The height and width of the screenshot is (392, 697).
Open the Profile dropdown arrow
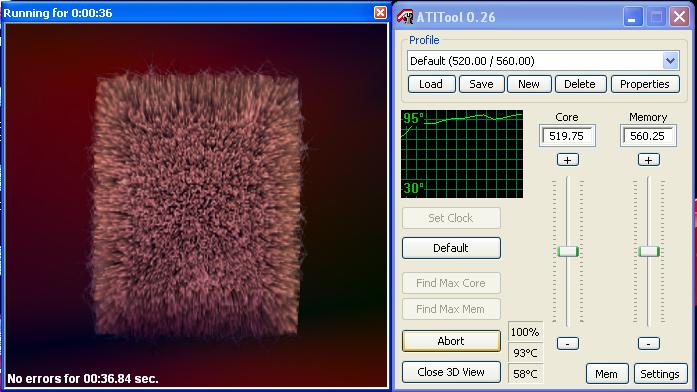tap(670, 60)
